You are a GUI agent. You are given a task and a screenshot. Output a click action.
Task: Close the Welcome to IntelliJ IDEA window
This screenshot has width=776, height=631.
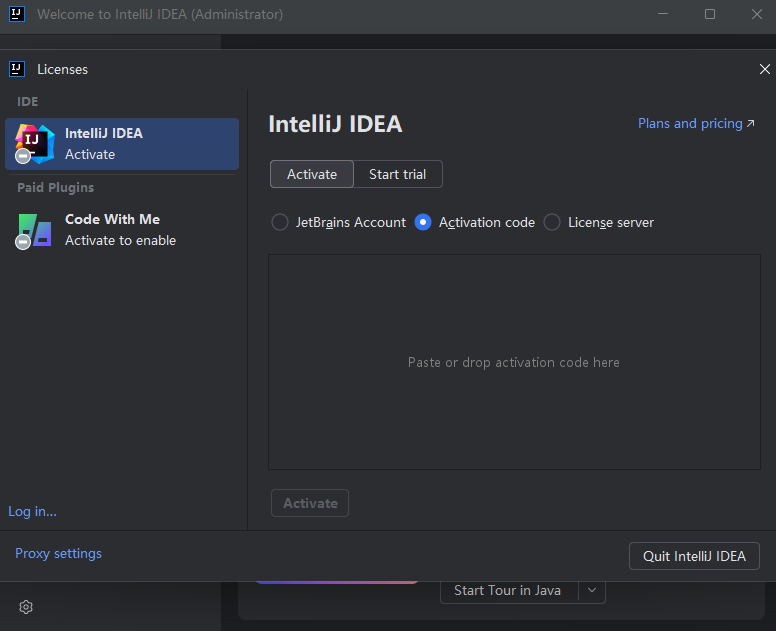[757, 14]
